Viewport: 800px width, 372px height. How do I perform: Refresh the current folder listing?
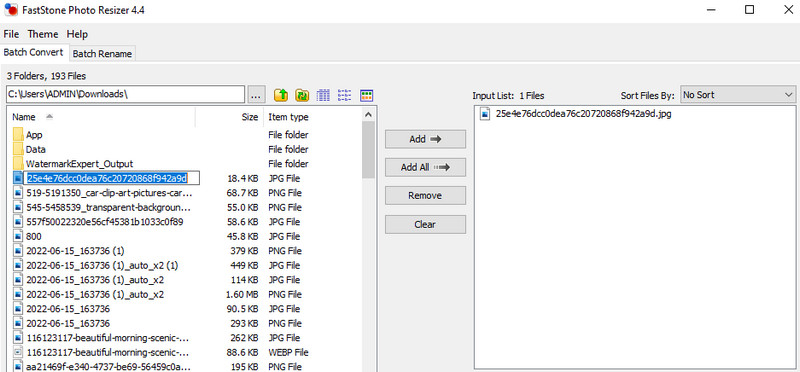click(x=302, y=95)
